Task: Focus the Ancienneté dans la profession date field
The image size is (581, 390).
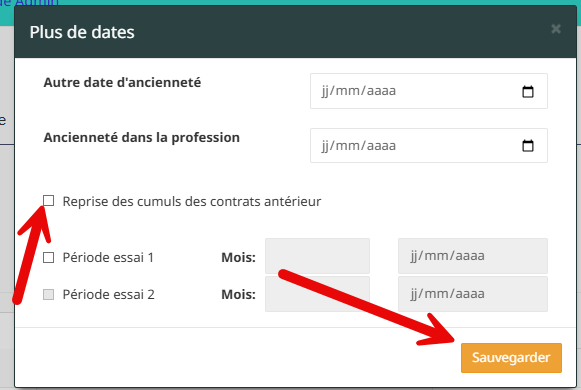Action: [x=429, y=146]
